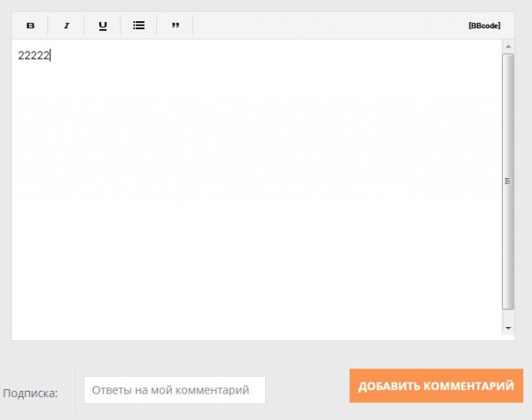Toggle bold formatting in the editor toolbar
The image size is (532, 420).
pyautogui.click(x=30, y=26)
